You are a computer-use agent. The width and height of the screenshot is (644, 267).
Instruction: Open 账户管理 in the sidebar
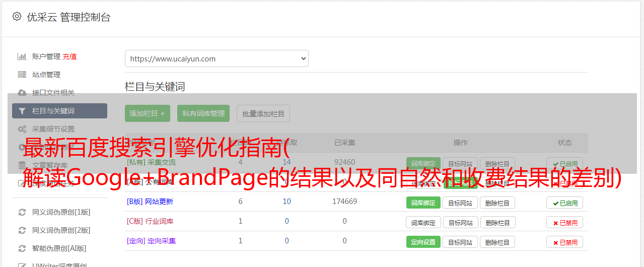[x=46, y=56]
